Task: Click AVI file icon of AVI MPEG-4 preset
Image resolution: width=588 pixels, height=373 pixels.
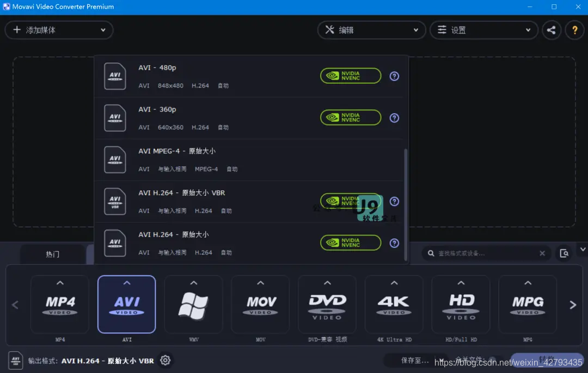Action: [x=115, y=159]
